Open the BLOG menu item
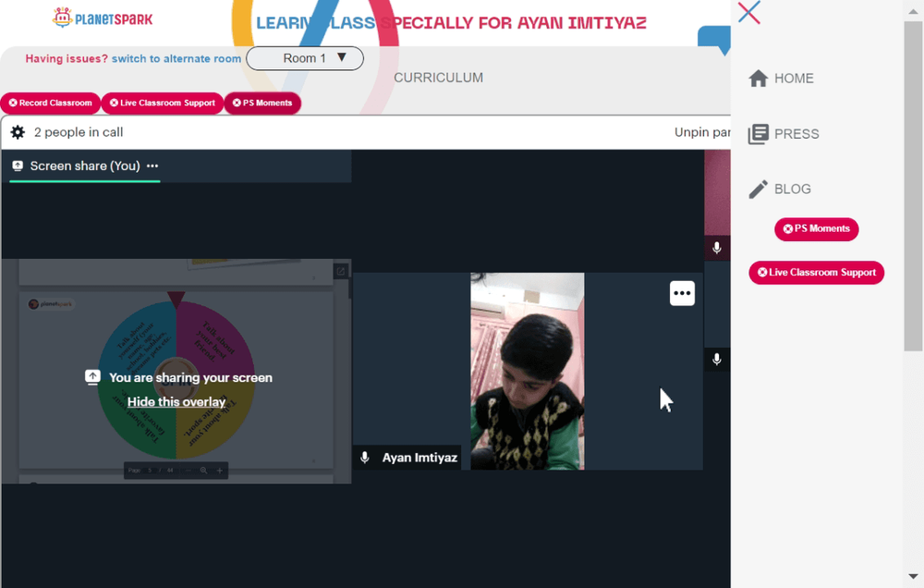This screenshot has height=588, width=924. coord(792,189)
